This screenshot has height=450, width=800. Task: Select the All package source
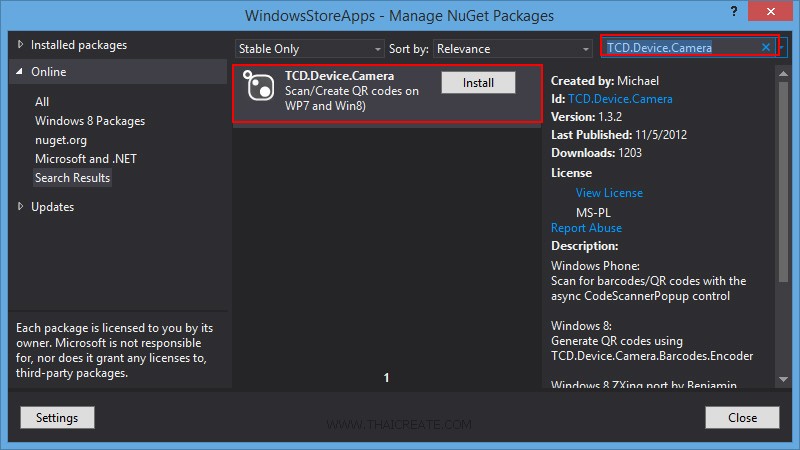pyautogui.click(x=42, y=102)
